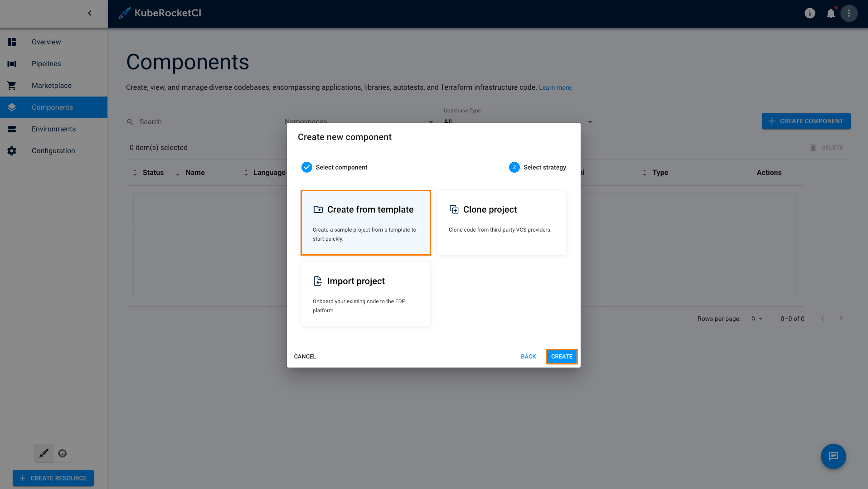The width and height of the screenshot is (868, 489).
Task: Open the chat bubble in bottom right corner
Action: [833, 456]
